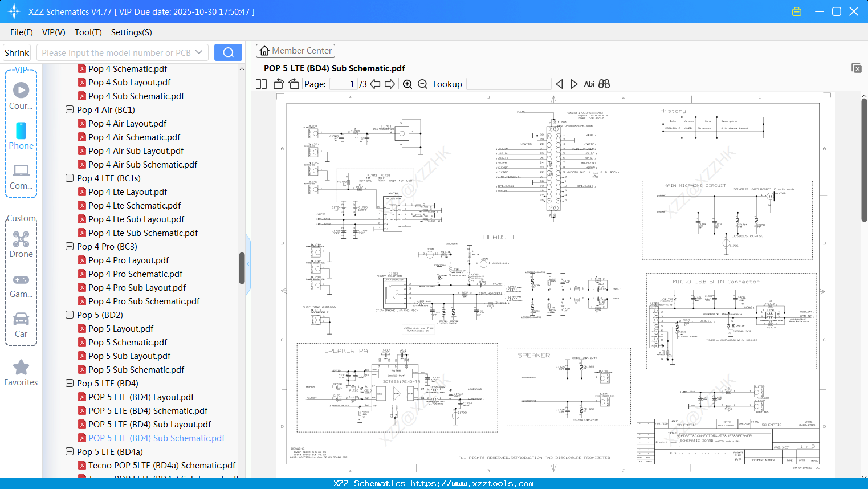Visit the xzztools.com link at the bottom
868x489 pixels.
(x=434, y=483)
